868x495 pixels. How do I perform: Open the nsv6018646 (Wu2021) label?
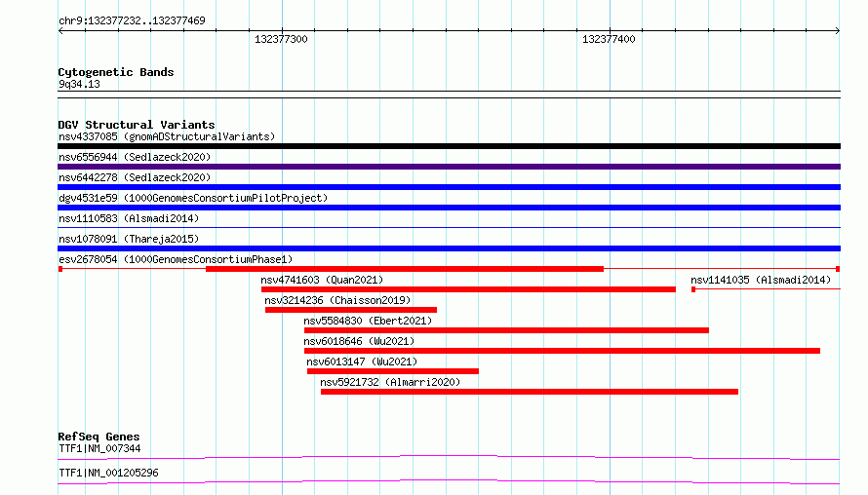click(359, 341)
